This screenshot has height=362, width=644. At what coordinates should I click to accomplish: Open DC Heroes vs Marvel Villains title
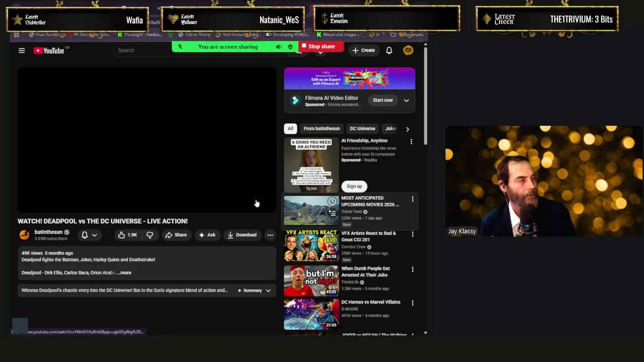click(371, 302)
